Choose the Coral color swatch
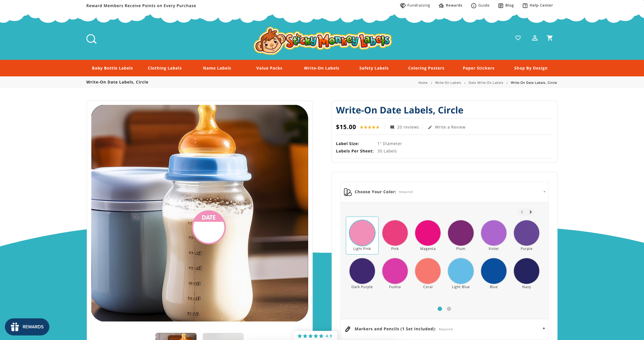Viewport: 644px width, 340px height. pos(428,274)
